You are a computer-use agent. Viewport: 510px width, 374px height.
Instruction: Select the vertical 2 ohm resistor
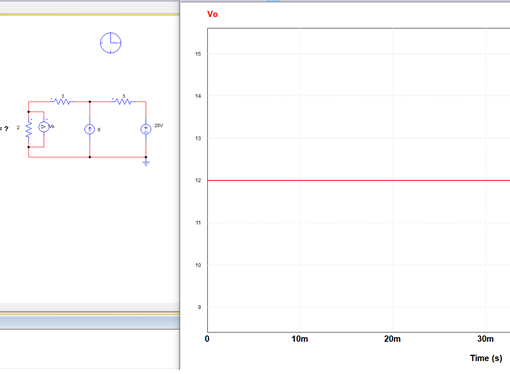point(29,129)
